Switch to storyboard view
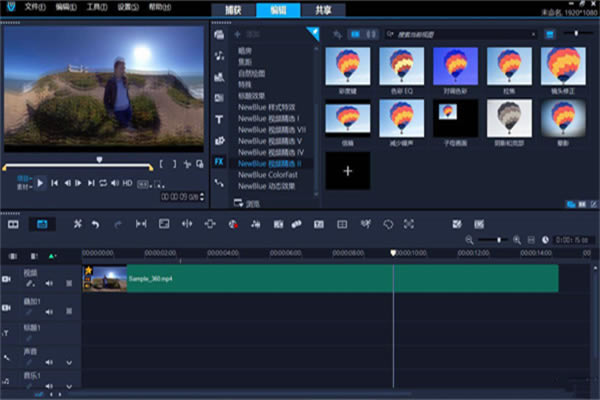Image resolution: width=600 pixels, height=400 pixels. pyautogui.click(x=14, y=223)
